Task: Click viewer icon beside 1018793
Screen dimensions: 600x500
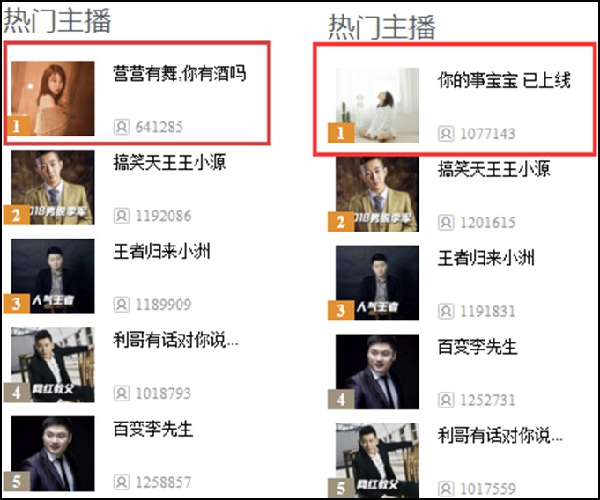Action: coord(121,393)
